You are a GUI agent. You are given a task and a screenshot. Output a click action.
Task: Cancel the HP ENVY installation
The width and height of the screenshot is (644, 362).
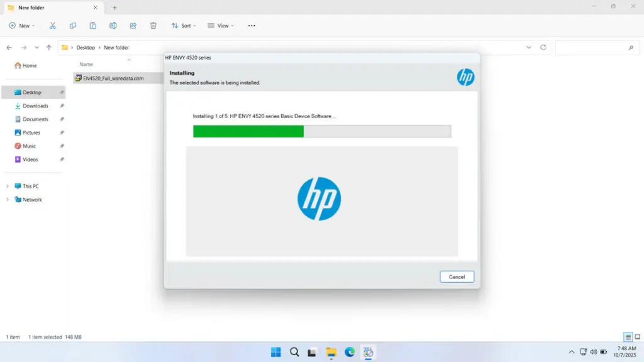[457, 277]
